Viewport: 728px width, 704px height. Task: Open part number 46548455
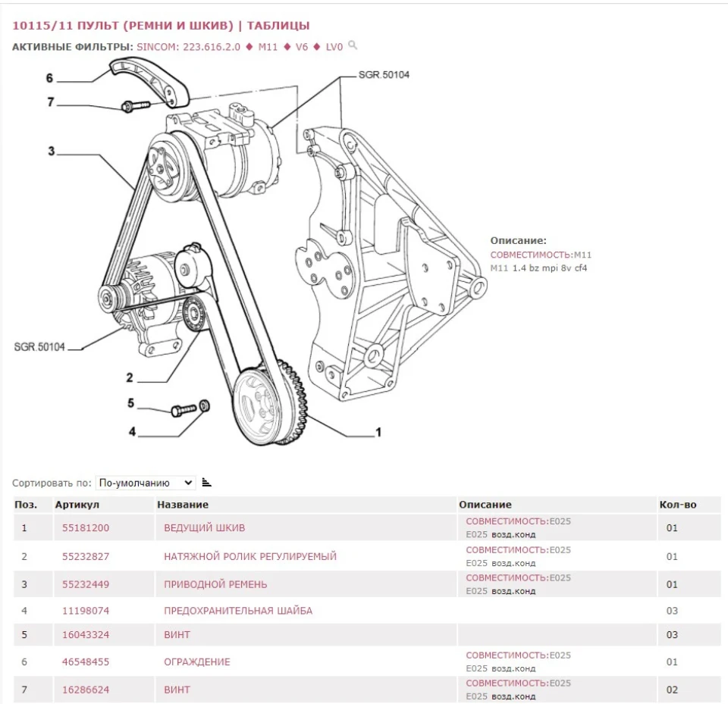pos(86,662)
